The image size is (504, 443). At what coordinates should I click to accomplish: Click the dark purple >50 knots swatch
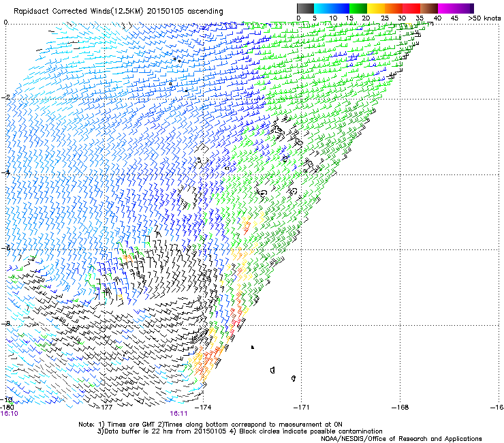pos(472,8)
